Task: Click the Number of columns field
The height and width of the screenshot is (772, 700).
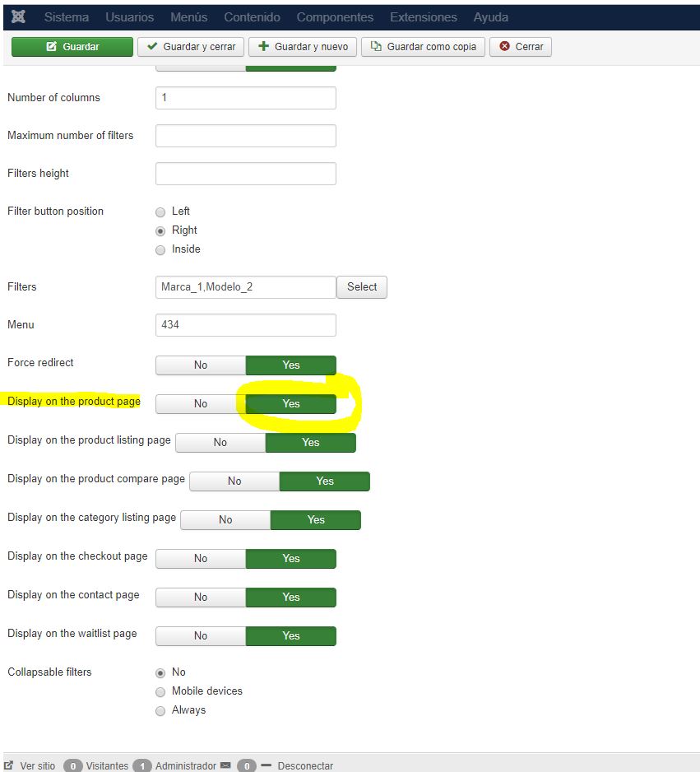Action: (246, 98)
